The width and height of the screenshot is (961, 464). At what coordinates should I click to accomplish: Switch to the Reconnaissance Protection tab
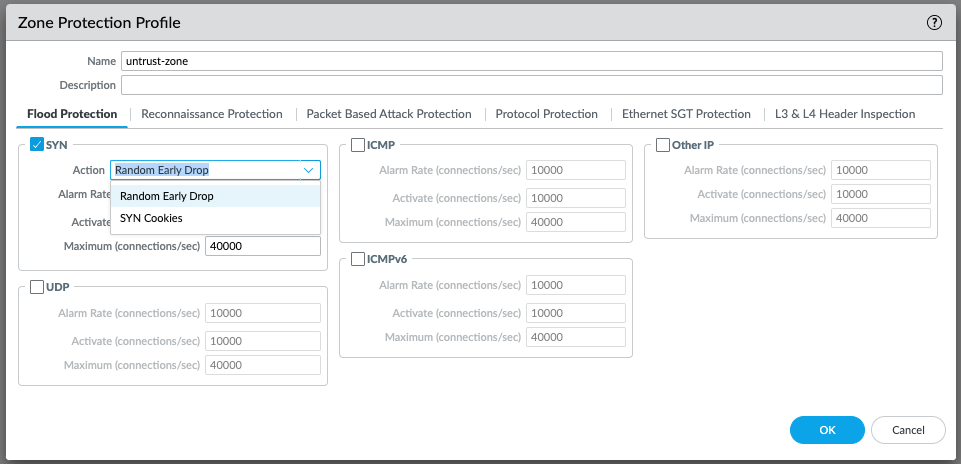click(x=212, y=114)
